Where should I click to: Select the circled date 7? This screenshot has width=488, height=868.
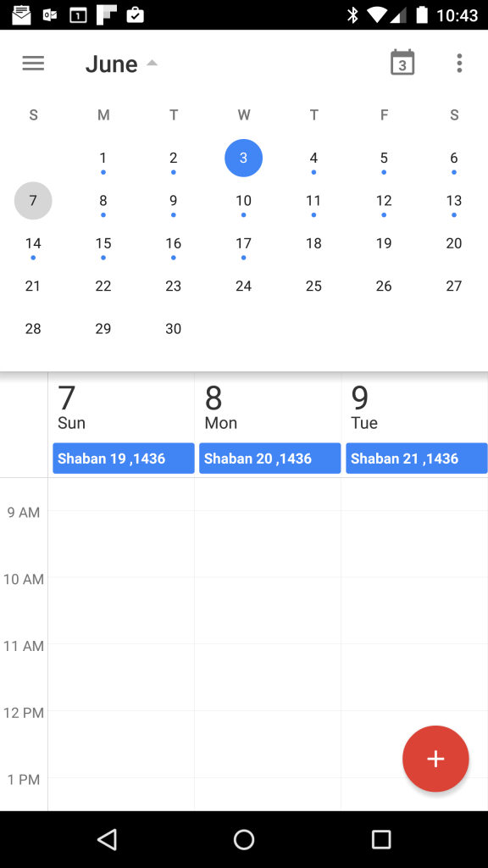point(33,201)
